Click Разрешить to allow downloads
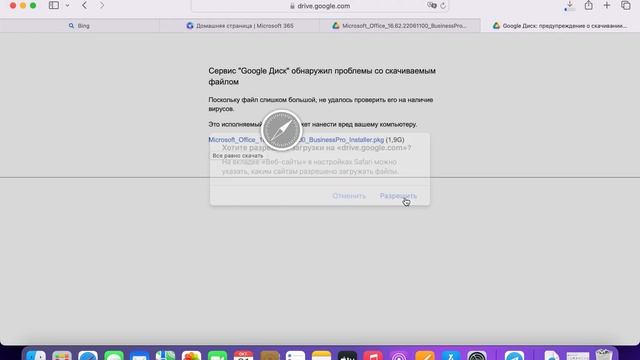 [x=398, y=196]
